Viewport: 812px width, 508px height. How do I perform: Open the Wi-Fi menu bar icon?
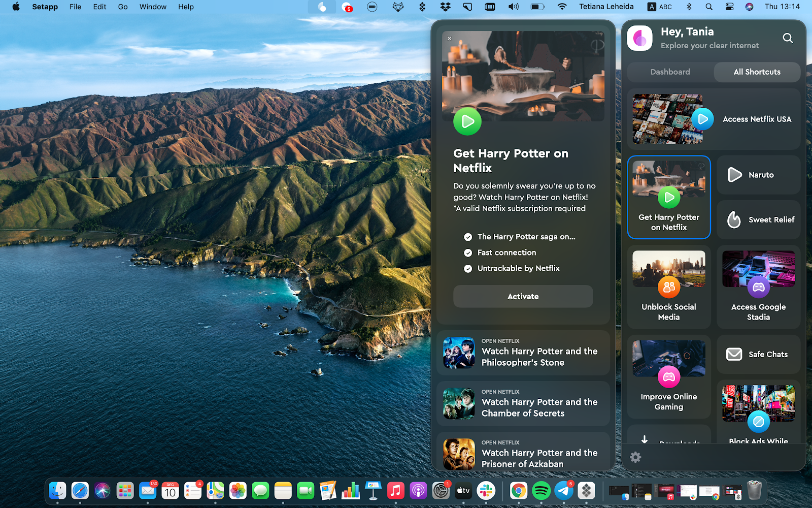[562, 7]
